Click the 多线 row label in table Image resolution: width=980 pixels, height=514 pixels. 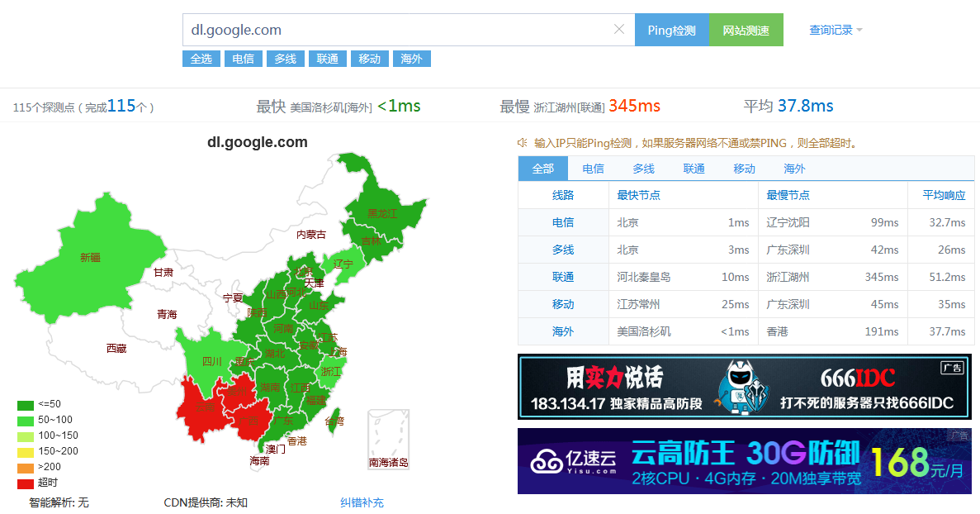[x=563, y=250]
